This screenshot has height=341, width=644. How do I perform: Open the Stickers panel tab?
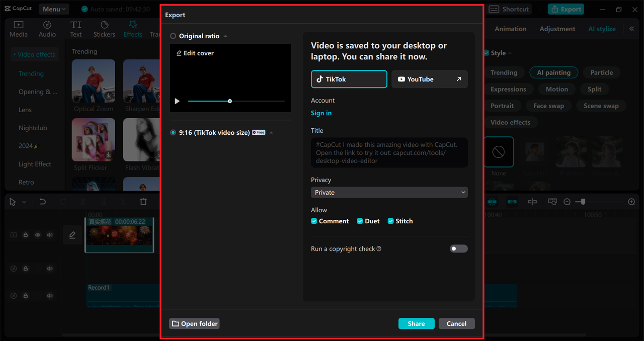[x=104, y=29]
